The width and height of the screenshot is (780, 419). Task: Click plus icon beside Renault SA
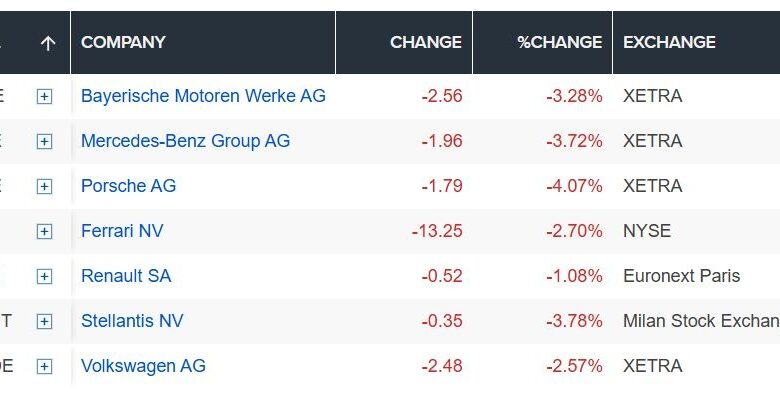click(x=44, y=277)
